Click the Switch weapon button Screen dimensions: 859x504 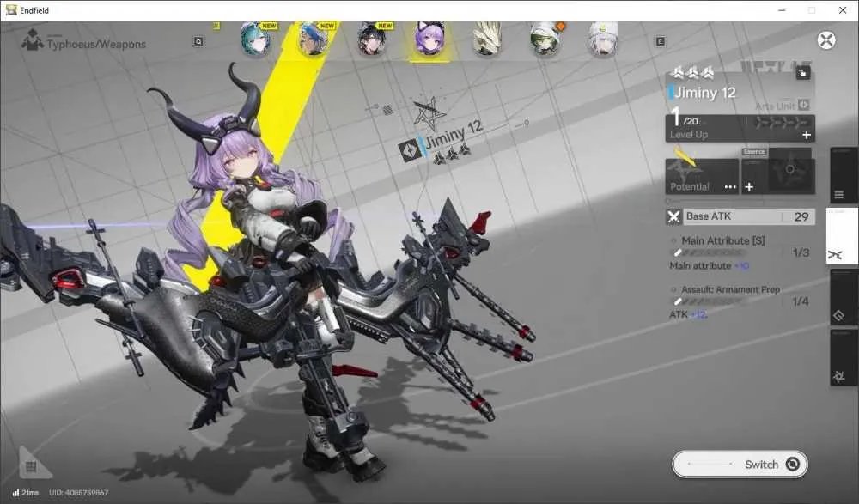(x=740, y=465)
